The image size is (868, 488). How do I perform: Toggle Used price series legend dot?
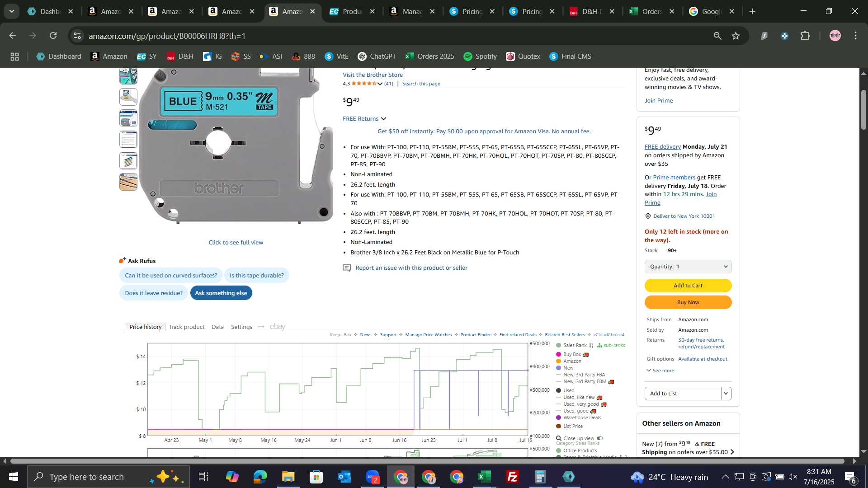(x=559, y=390)
